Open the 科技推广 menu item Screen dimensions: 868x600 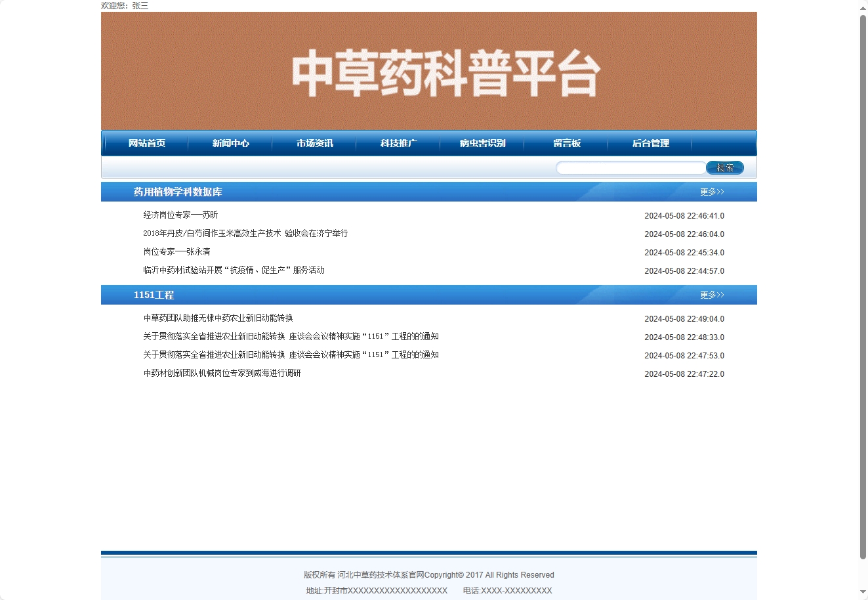tap(398, 143)
